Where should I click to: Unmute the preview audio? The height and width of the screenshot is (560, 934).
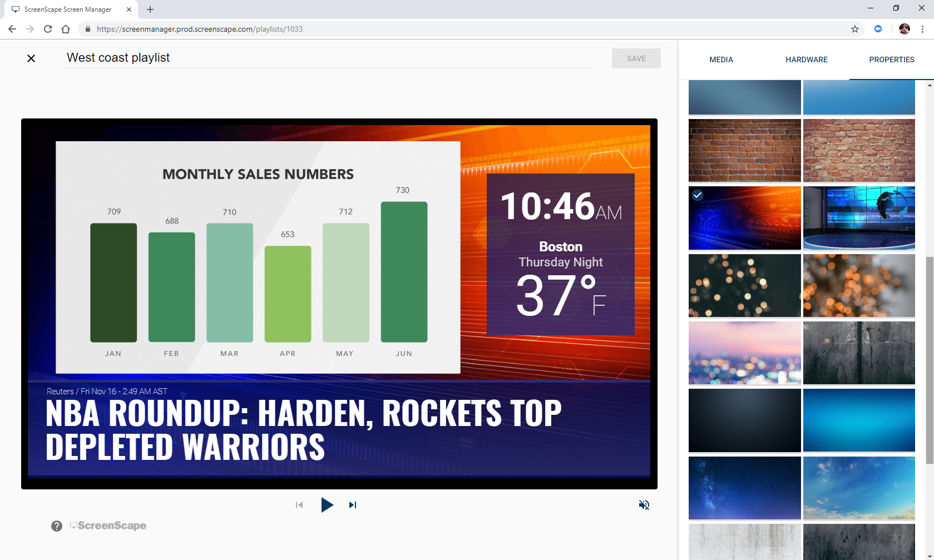click(644, 505)
